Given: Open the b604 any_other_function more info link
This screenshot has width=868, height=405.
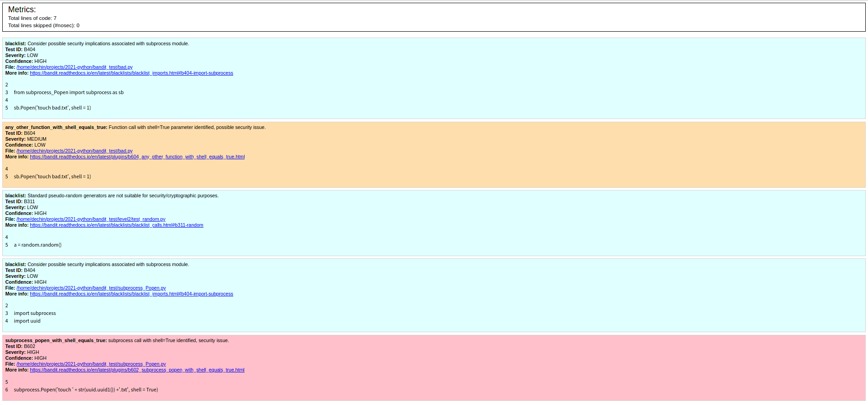Looking at the screenshot, I should (x=137, y=157).
